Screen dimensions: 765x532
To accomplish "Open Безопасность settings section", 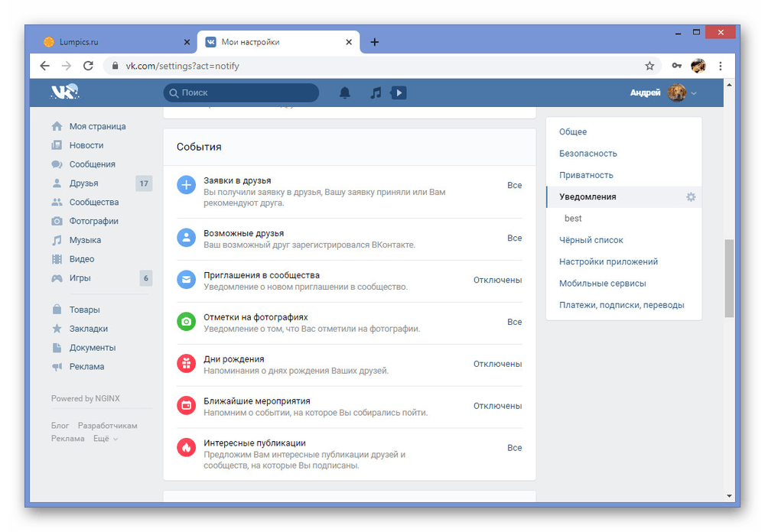I will [588, 154].
